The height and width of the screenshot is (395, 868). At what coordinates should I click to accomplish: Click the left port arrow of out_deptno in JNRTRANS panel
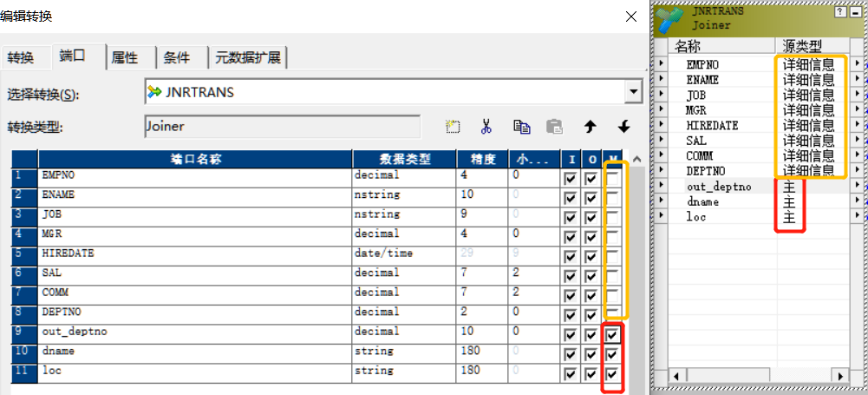661,185
